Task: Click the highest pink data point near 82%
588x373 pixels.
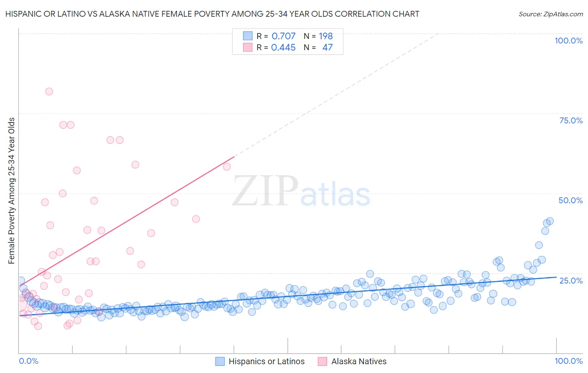Action: (49, 92)
